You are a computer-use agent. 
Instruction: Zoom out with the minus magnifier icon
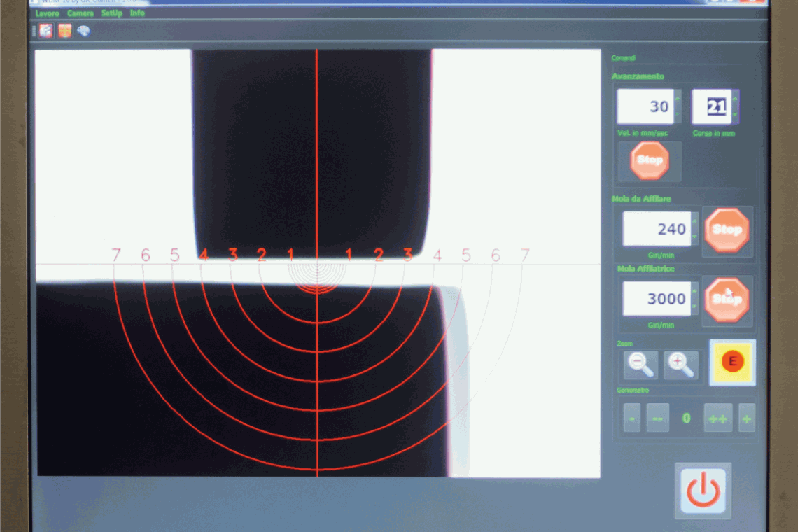(x=640, y=365)
